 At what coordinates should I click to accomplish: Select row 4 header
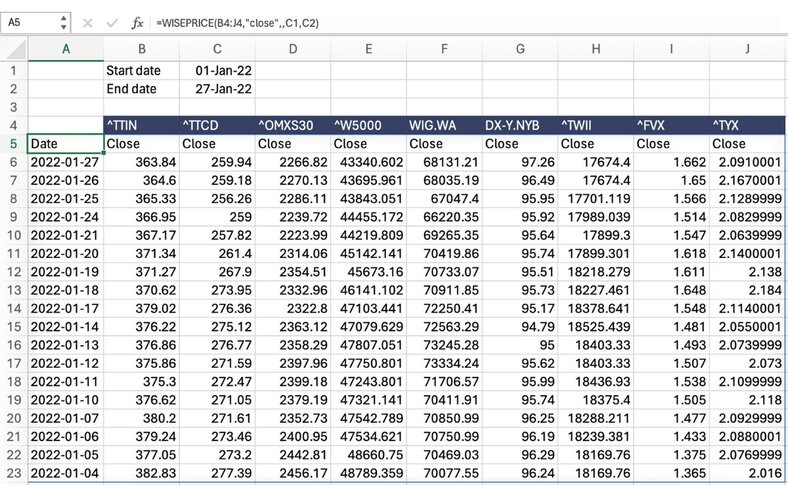tap(14, 125)
